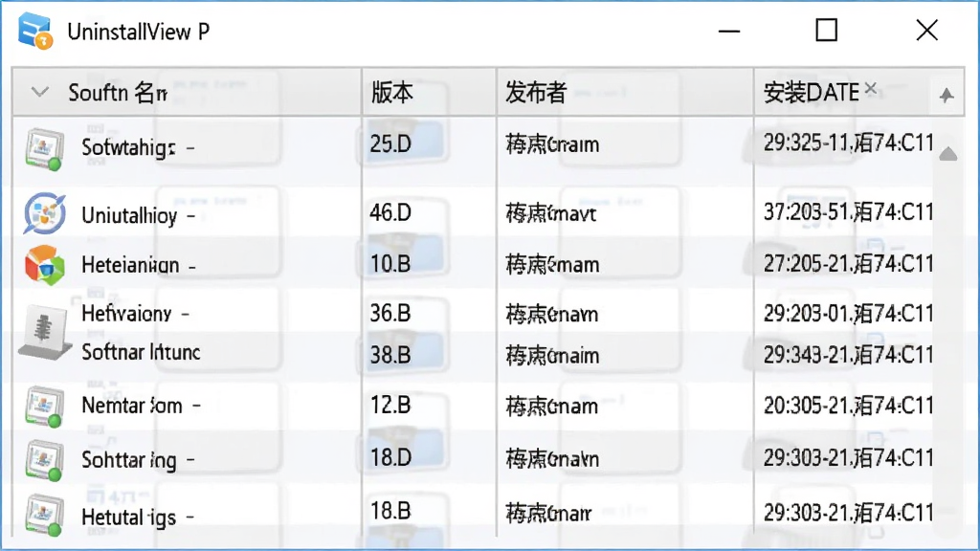Maximize the UninstallView window

[x=826, y=30]
